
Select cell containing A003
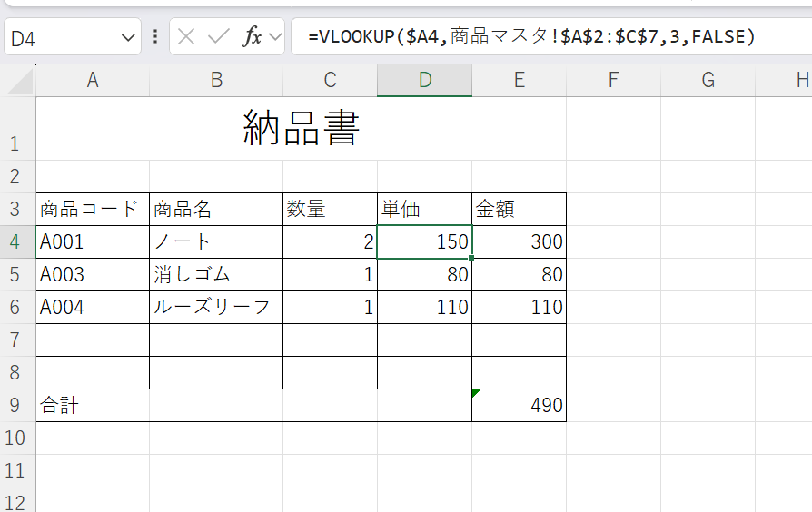pyautogui.click(x=93, y=274)
